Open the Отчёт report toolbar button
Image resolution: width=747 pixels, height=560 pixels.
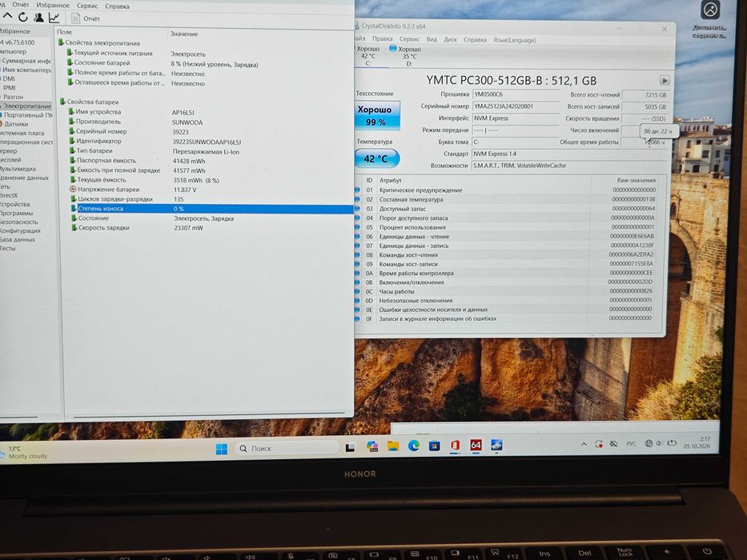(86, 18)
